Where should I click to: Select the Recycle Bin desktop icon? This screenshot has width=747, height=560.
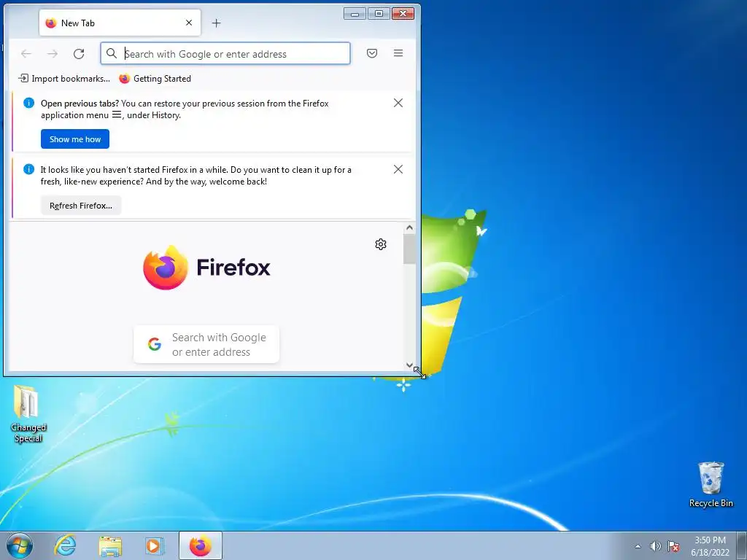click(x=711, y=484)
